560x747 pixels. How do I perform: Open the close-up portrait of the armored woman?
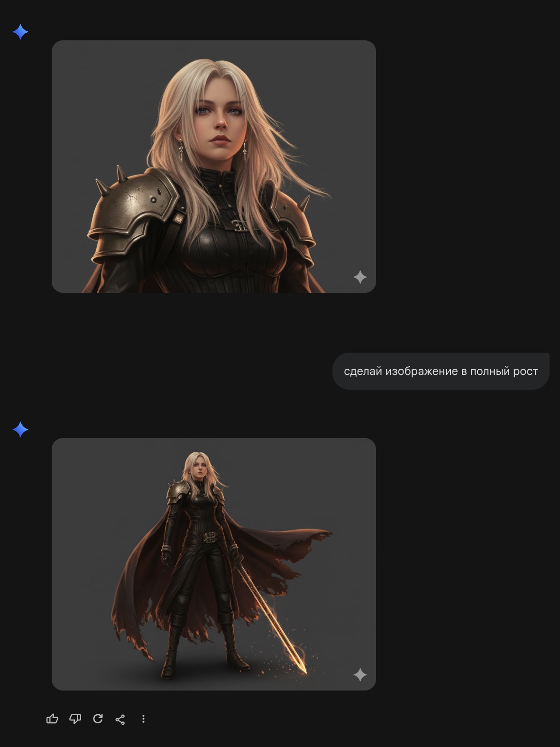click(213, 166)
